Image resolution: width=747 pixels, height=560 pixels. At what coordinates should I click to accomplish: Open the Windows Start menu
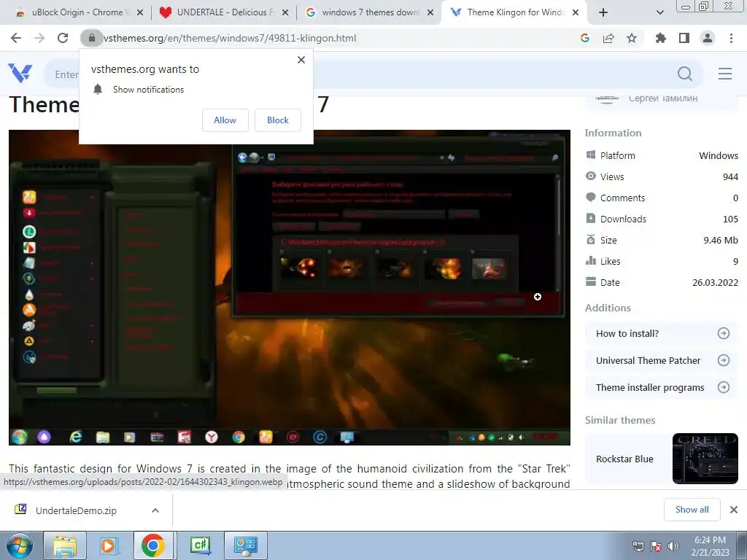point(19,545)
